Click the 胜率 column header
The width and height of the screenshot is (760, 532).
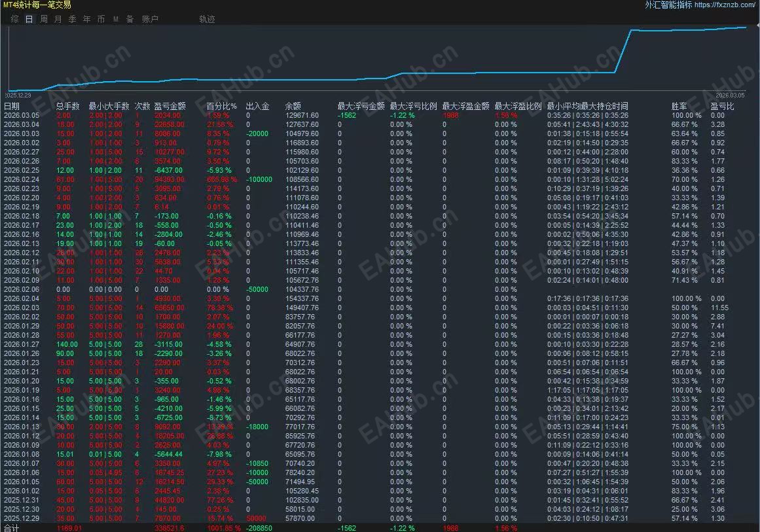coord(679,105)
